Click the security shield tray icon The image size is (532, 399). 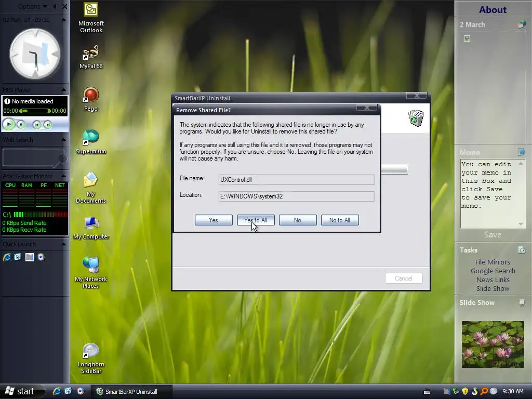pos(465,391)
